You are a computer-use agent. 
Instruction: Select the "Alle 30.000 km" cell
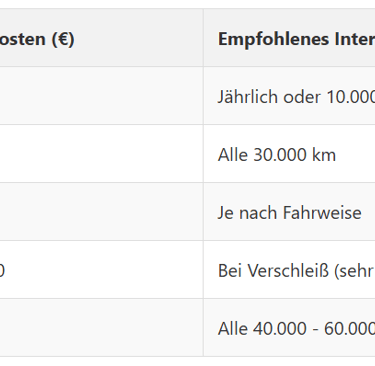pos(289,154)
